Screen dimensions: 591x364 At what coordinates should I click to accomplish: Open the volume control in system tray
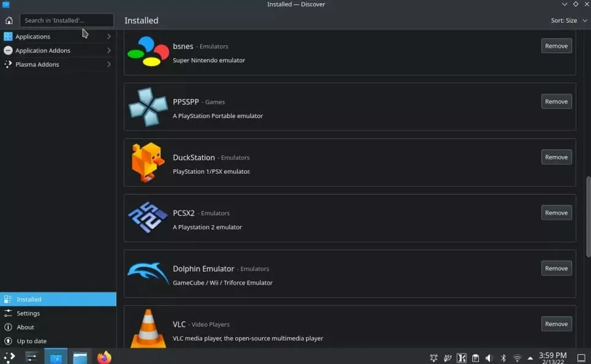point(489,358)
